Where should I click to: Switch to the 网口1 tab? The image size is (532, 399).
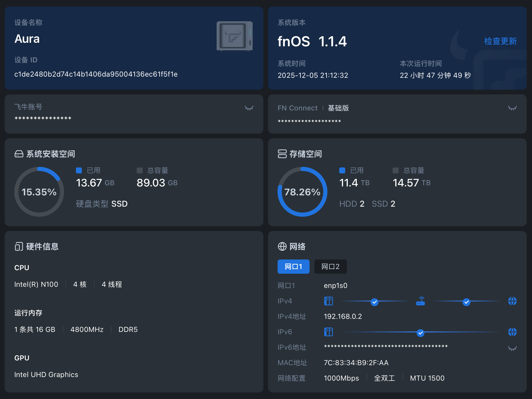293,267
